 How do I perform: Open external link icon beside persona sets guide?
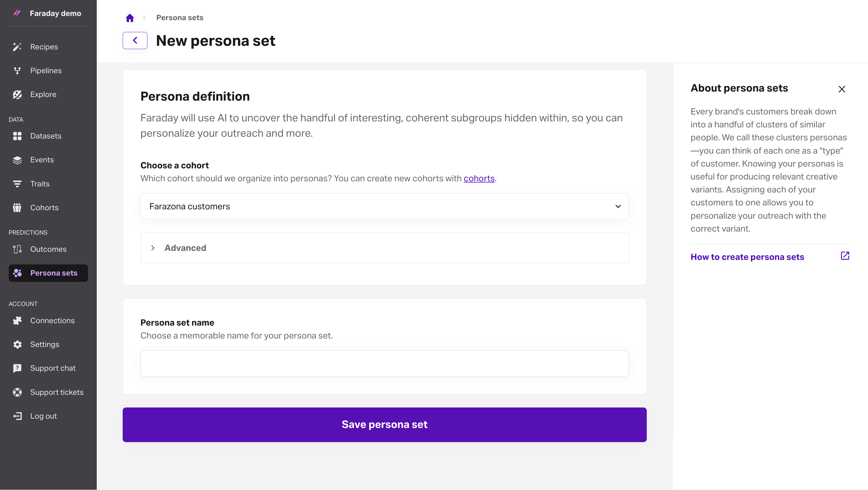pyautogui.click(x=845, y=256)
